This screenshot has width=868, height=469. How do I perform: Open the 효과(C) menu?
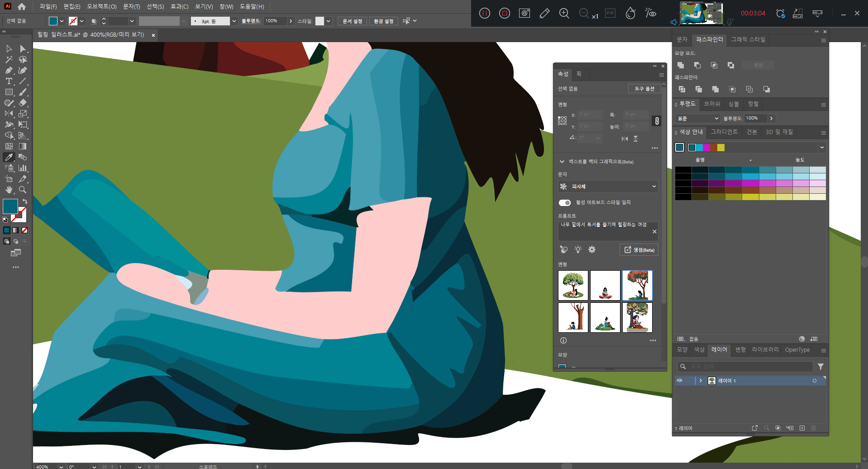point(179,6)
